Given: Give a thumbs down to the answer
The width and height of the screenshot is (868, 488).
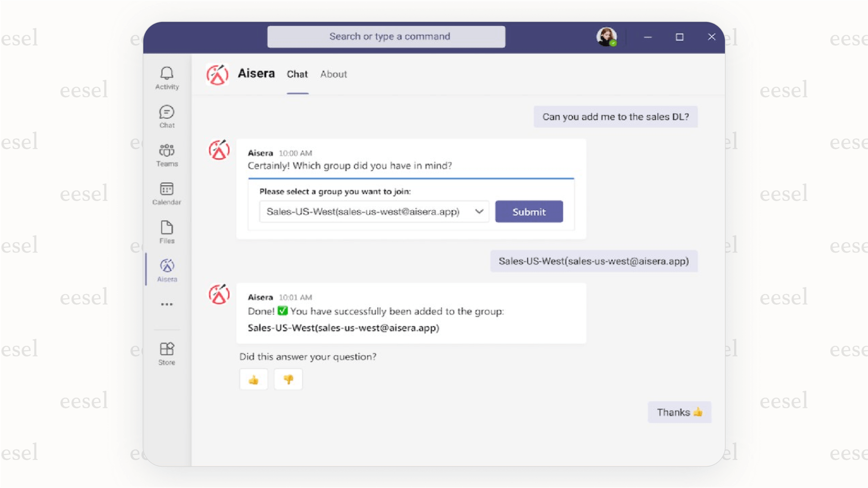Looking at the screenshot, I should pyautogui.click(x=288, y=379).
